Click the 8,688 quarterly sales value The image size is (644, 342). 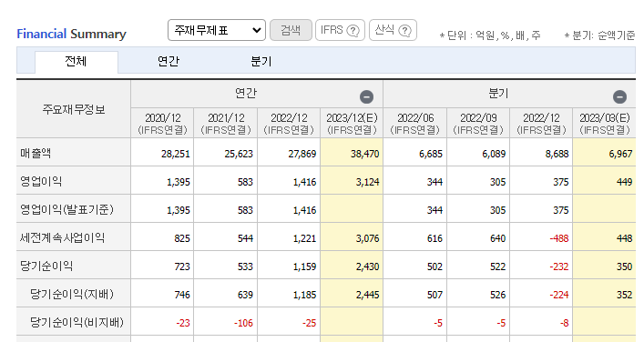[x=557, y=155]
